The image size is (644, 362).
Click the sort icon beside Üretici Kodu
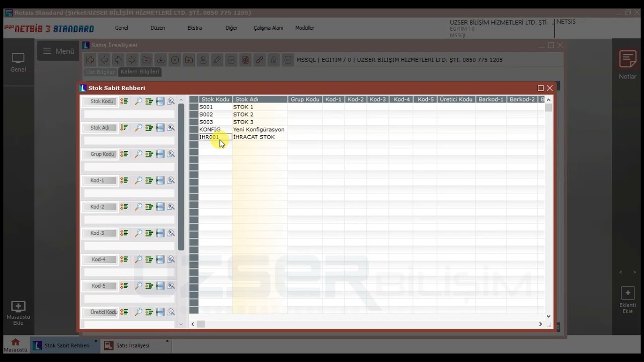coord(124,312)
